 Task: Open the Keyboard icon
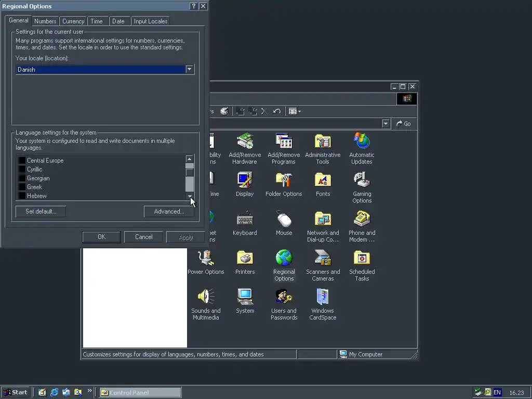point(245,223)
